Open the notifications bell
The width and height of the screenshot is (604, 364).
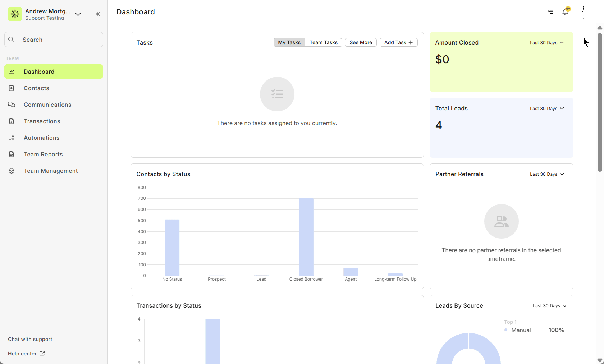(566, 12)
